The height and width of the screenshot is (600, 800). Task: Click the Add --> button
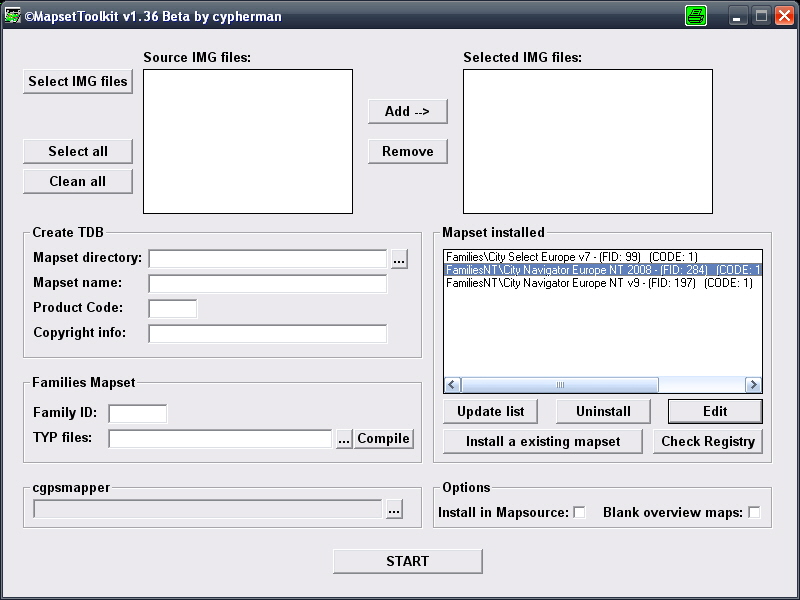tap(407, 112)
